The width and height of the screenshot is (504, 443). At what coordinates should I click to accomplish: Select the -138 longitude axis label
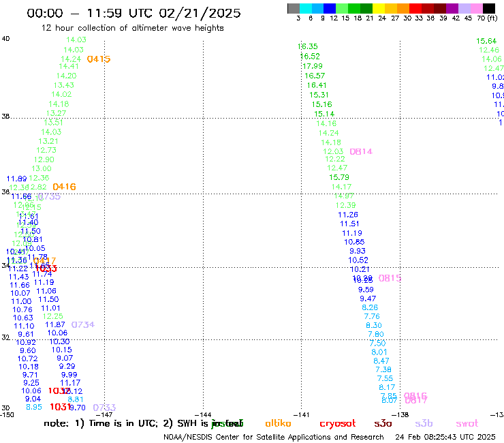(400, 415)
